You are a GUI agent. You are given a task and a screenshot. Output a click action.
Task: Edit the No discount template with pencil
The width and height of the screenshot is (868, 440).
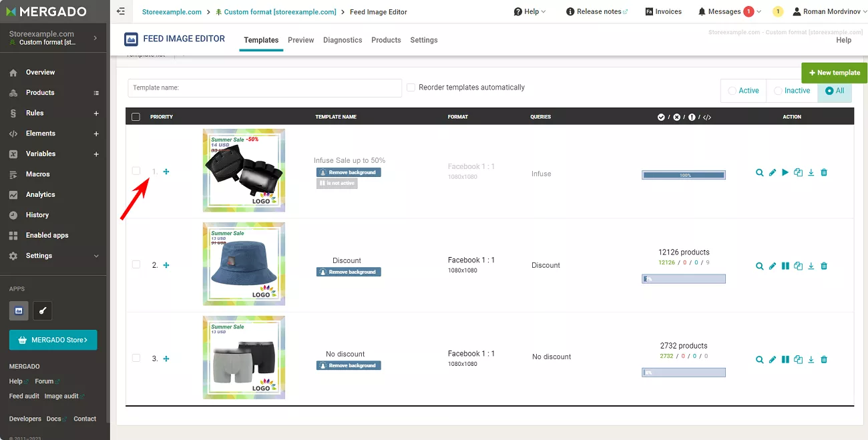[x=773, y=359]
